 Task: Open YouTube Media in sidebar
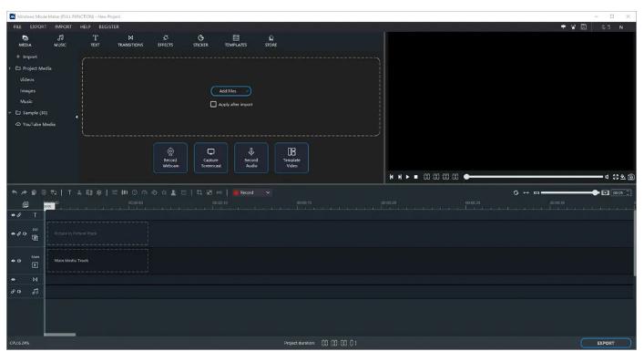click(x=36, y=124)
